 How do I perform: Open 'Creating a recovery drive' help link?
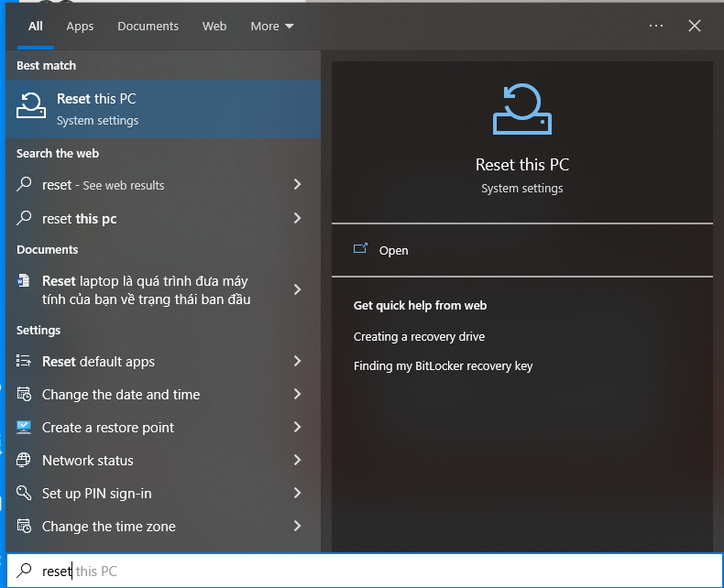tap(419, 336)
